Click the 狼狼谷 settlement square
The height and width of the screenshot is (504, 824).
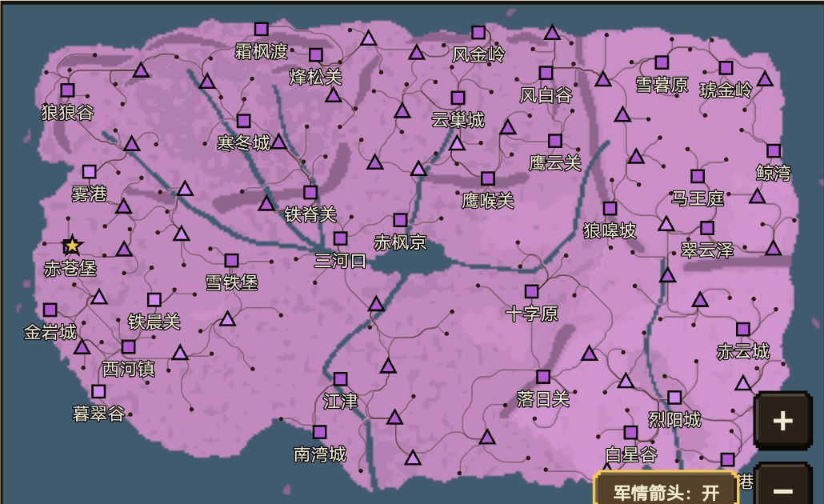coord(67,90)
